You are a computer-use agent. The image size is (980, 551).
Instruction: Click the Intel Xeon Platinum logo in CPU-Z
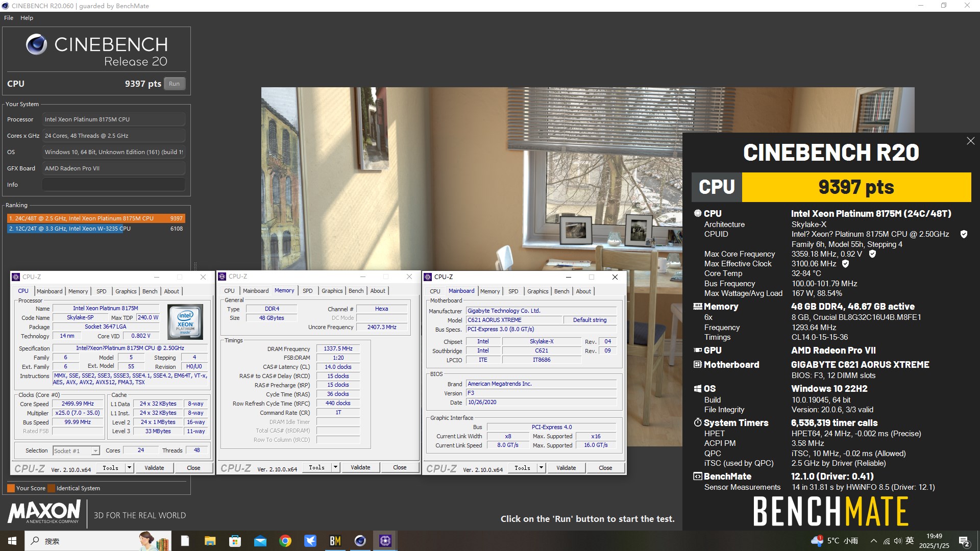[185, 322]
